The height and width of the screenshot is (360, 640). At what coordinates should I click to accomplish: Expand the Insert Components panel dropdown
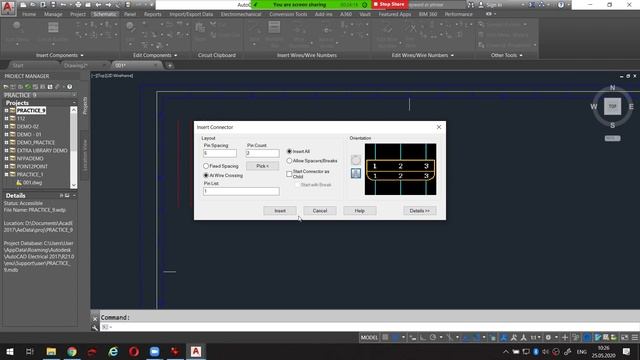(x=82, y=56)
